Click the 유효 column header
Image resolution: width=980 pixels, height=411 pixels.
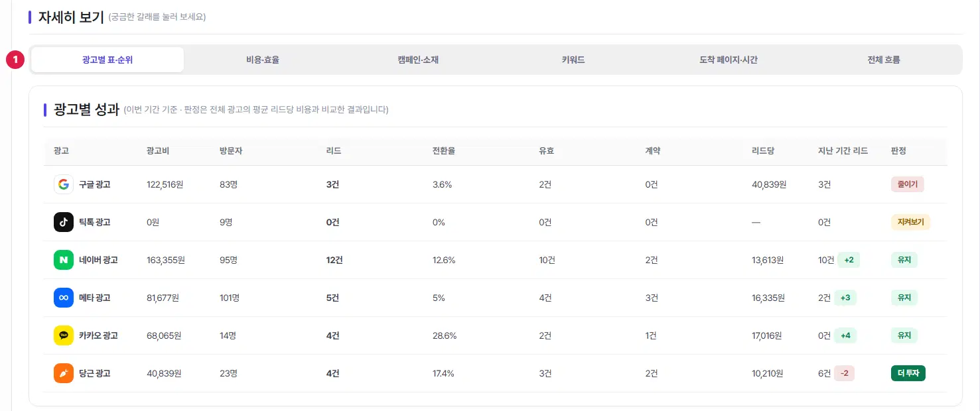tap(547, 151)
